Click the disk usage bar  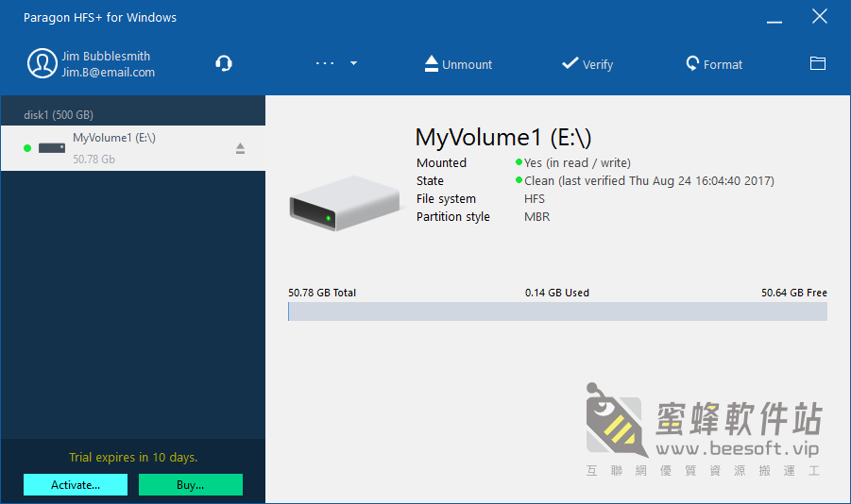(557, 311)
